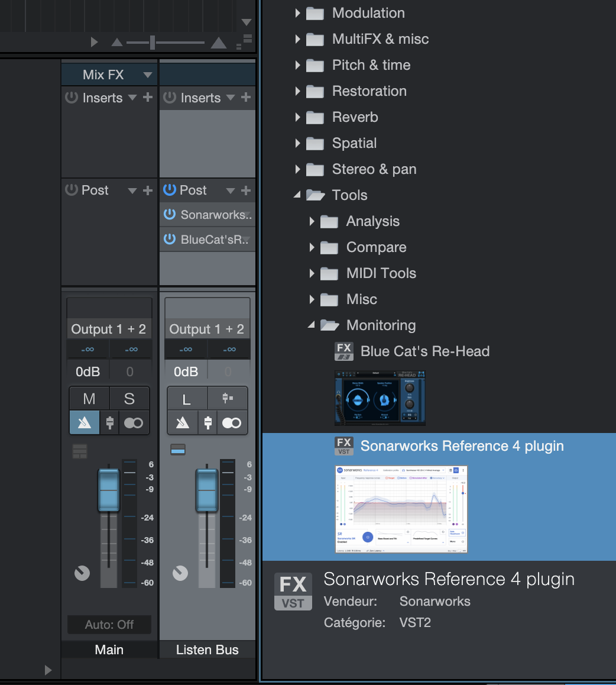The height and width of the screenshot is (685, 616).
Task: Toggle metronome icon on Listen Bus channel
Action: coord(183,422)
